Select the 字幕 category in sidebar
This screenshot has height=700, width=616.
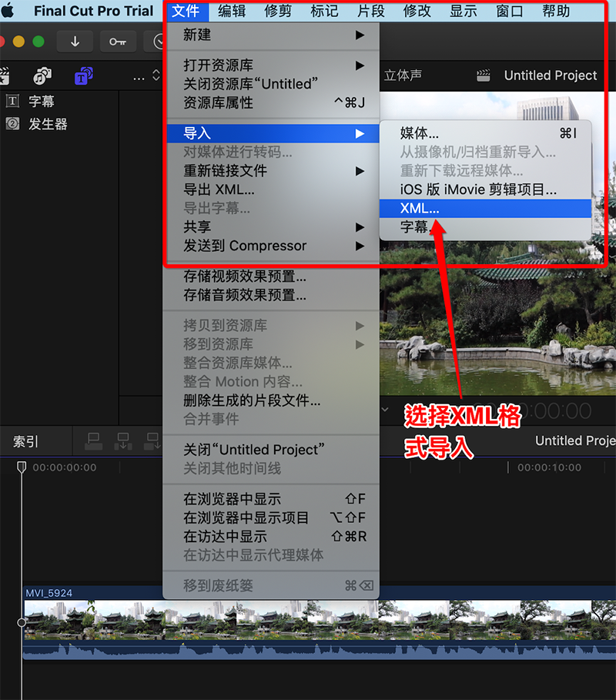(42, 101)
